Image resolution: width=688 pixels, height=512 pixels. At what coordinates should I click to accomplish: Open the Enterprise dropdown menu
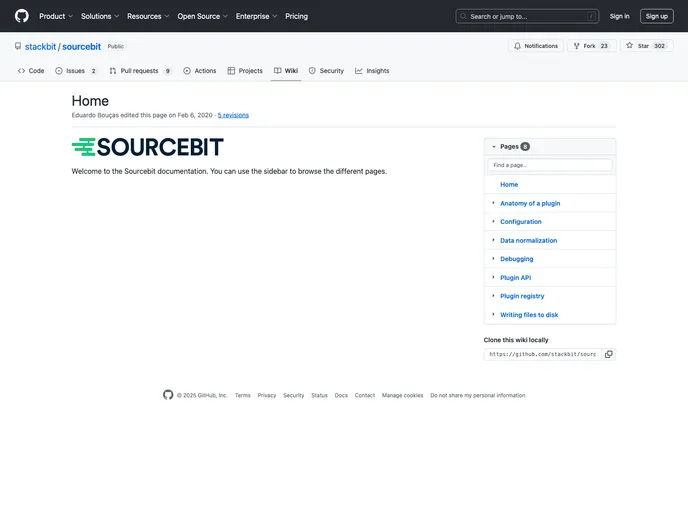pyautogui.click(x=256, y=16)
